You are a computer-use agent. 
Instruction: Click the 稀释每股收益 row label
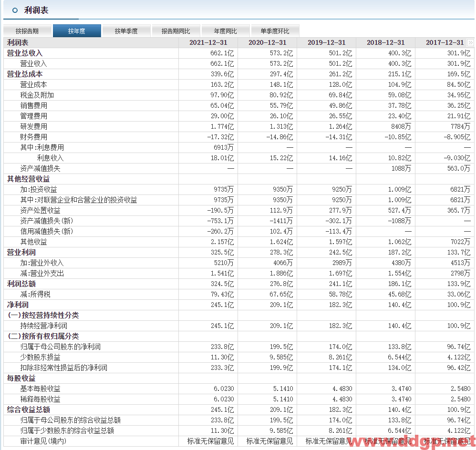[40, 399]
